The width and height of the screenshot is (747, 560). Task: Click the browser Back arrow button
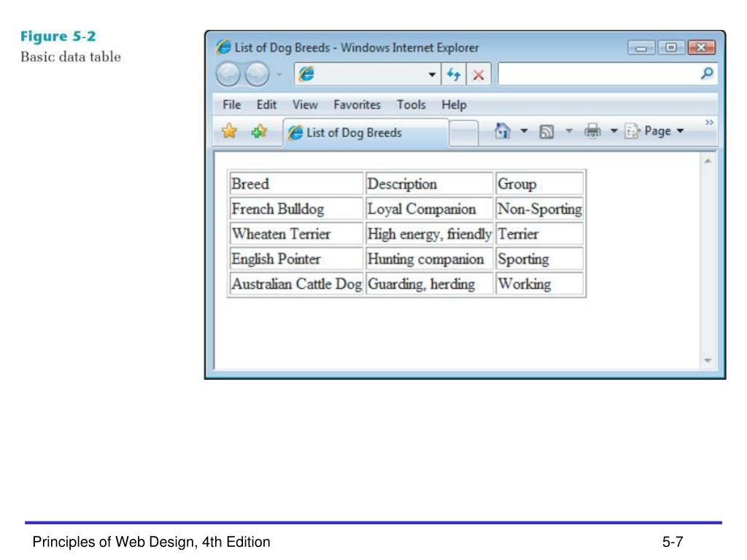[x=228, y=75]
